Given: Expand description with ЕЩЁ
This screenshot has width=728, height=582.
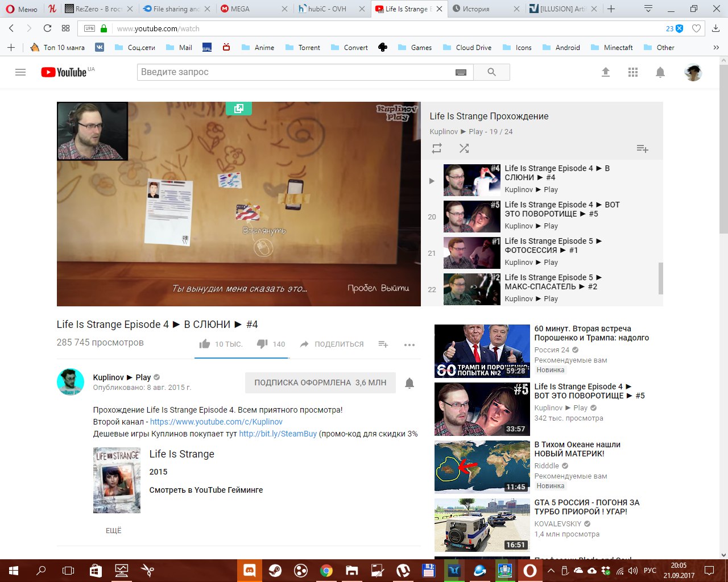Looking at the screenshot, I should (x=114, y=530).
